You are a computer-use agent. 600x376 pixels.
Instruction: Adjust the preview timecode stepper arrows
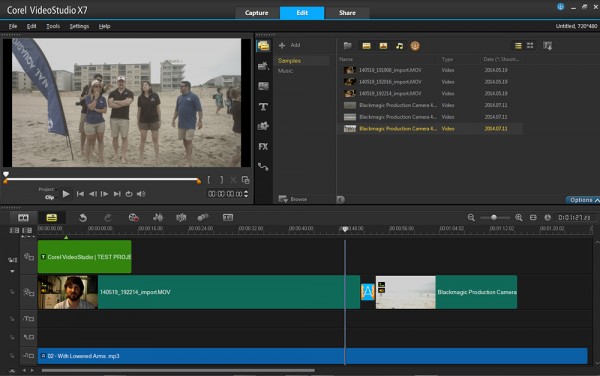246,194
